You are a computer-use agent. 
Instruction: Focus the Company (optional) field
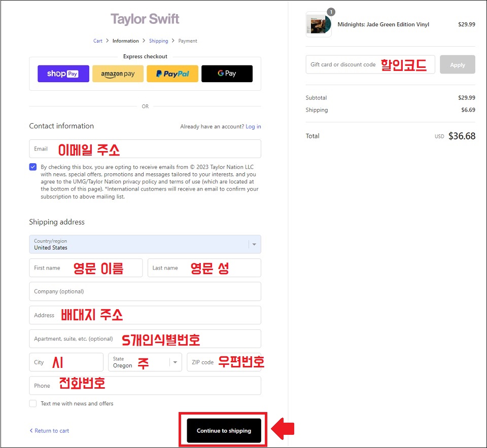coord(145,291)
